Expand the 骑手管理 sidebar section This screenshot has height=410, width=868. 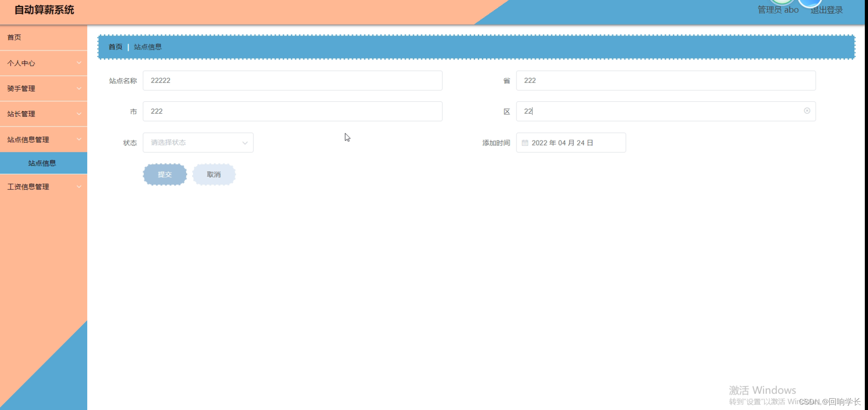(x=44, y=88)
